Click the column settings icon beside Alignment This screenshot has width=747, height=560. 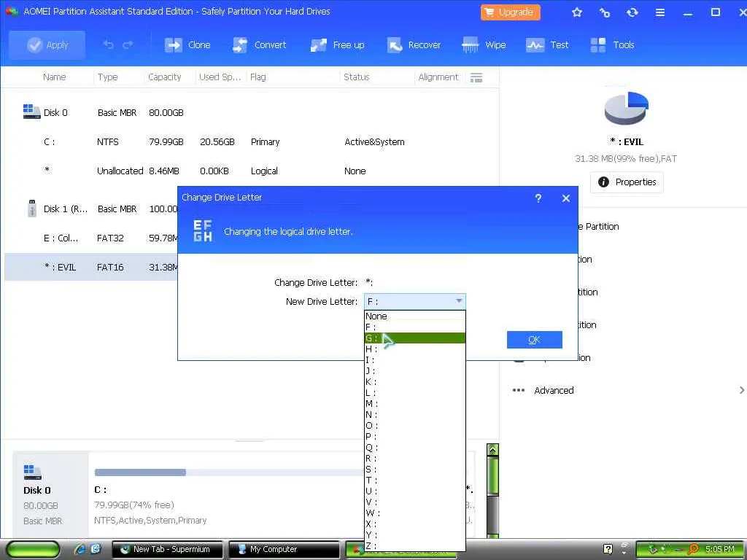476,77
